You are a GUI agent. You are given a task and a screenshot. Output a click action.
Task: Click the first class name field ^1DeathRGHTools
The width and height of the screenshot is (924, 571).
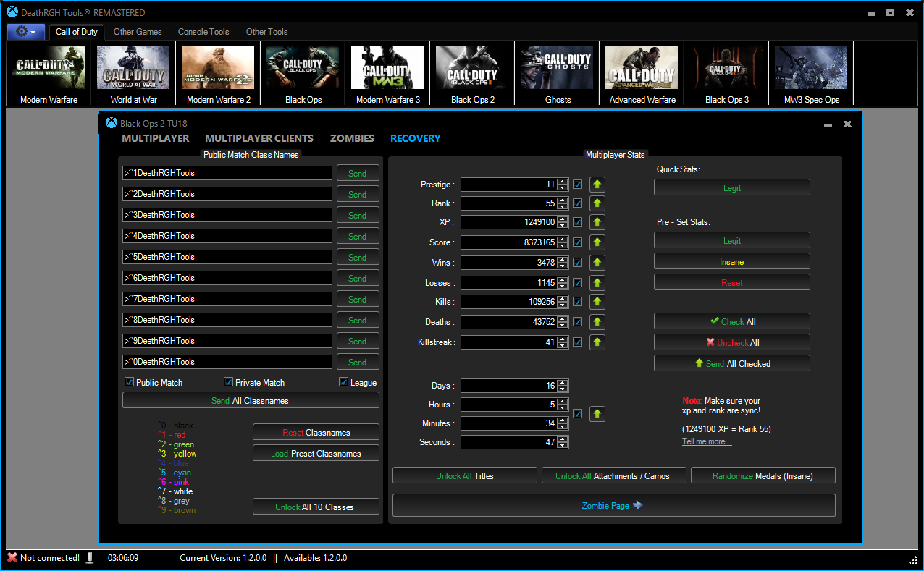(x=227, y=173)
